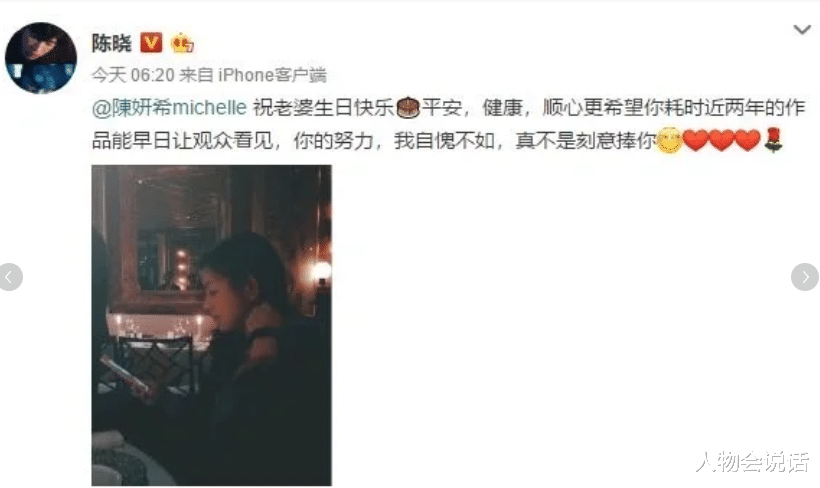The image size is (820, 488).
Task: Expand the post options chevron
Action: point(802,30)
